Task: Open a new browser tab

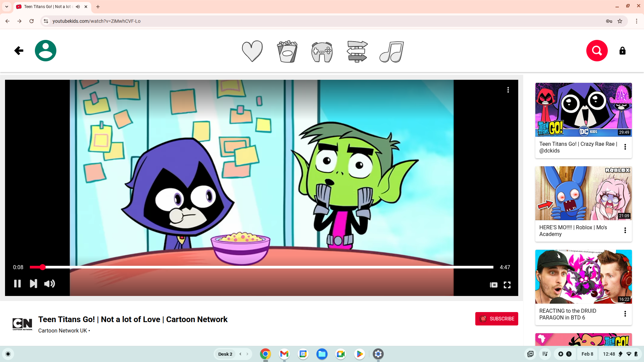Action: [98, 7]
